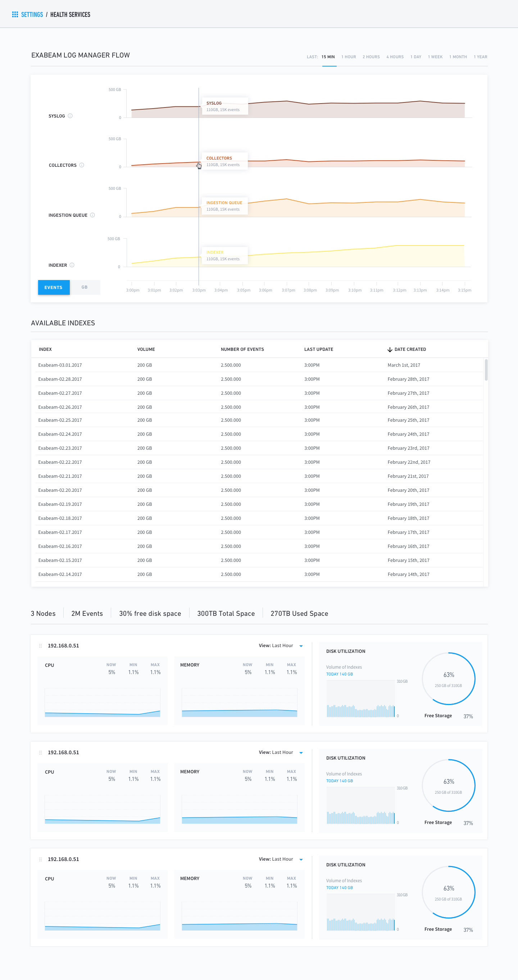
Task: Toggle the chart to Events view
Action: [54, 287]
